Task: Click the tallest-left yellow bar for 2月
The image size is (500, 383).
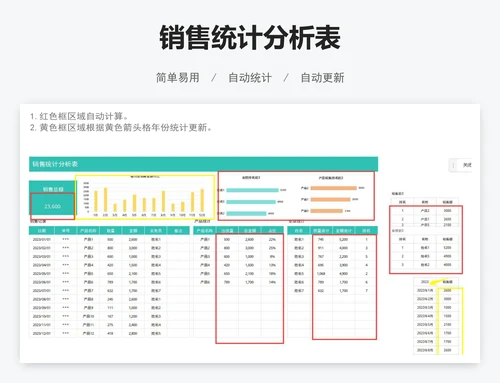Action: click(106, 200)
